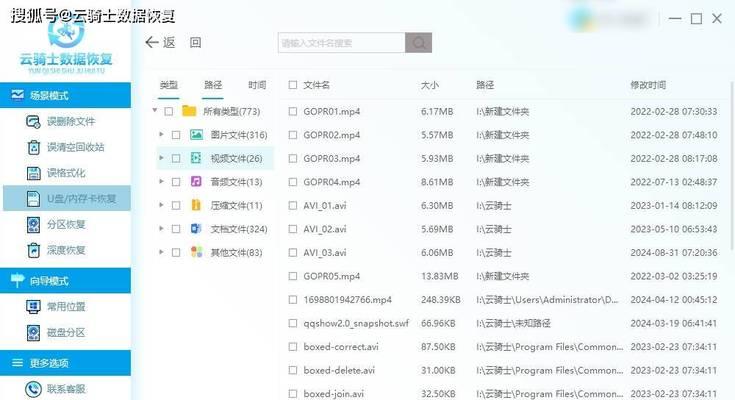Viewport: 735px width, 400px height.
Task: Switch to the 时间 tab
Action: click(x=257, y=85)
